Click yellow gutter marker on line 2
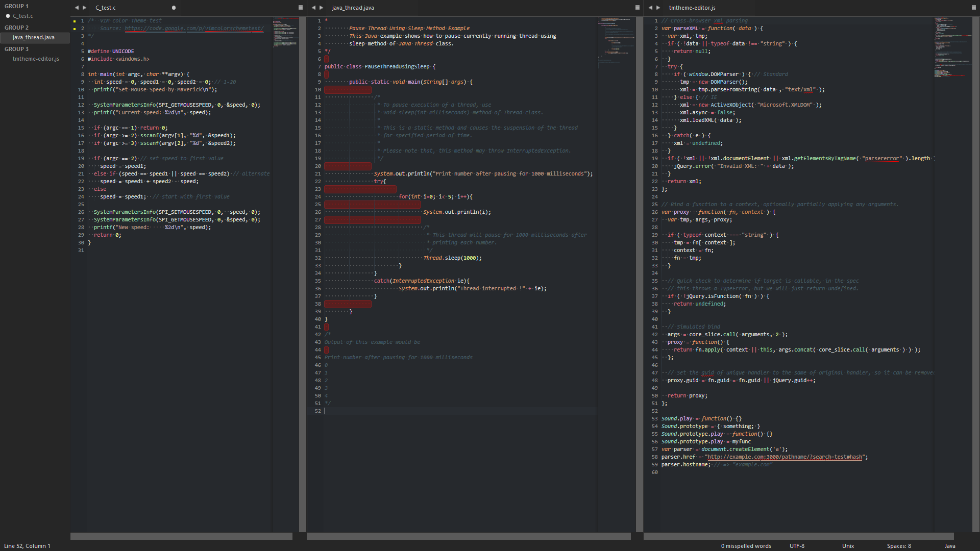 75,29
